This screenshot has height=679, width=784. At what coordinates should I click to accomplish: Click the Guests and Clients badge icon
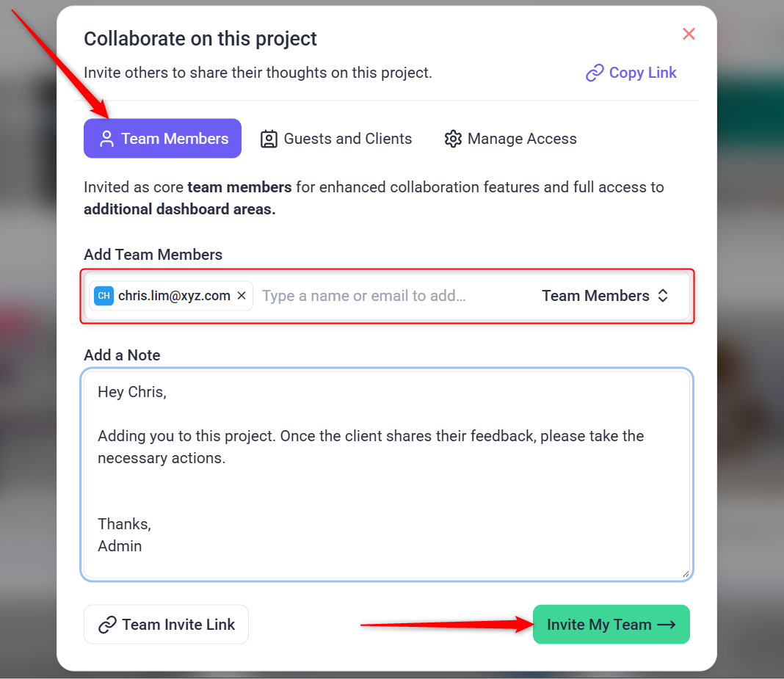pos(269,139)
